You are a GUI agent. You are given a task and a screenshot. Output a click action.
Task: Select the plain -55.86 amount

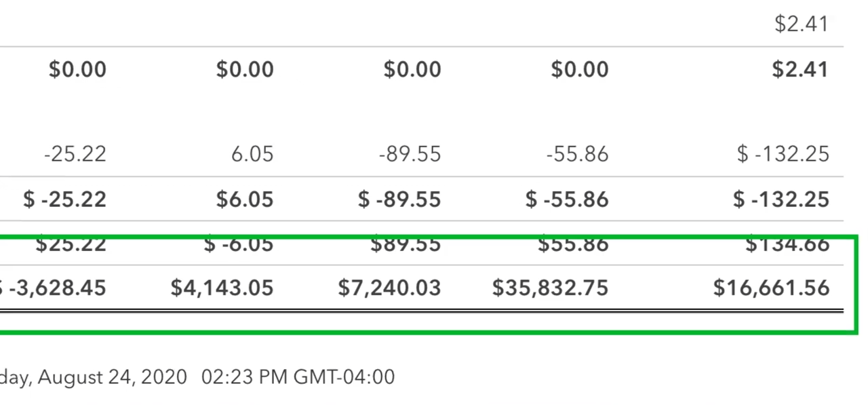pos(577,154)
